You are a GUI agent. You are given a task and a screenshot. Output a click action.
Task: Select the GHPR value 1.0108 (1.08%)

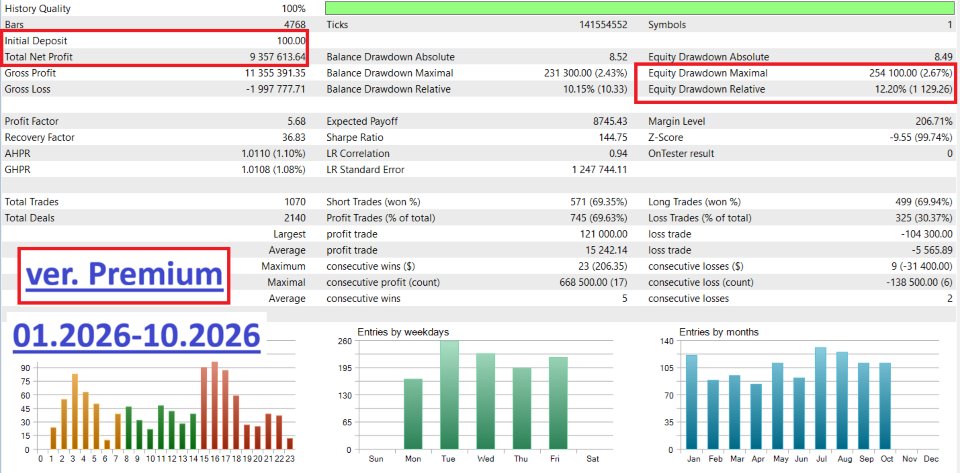tap(274, 169)
